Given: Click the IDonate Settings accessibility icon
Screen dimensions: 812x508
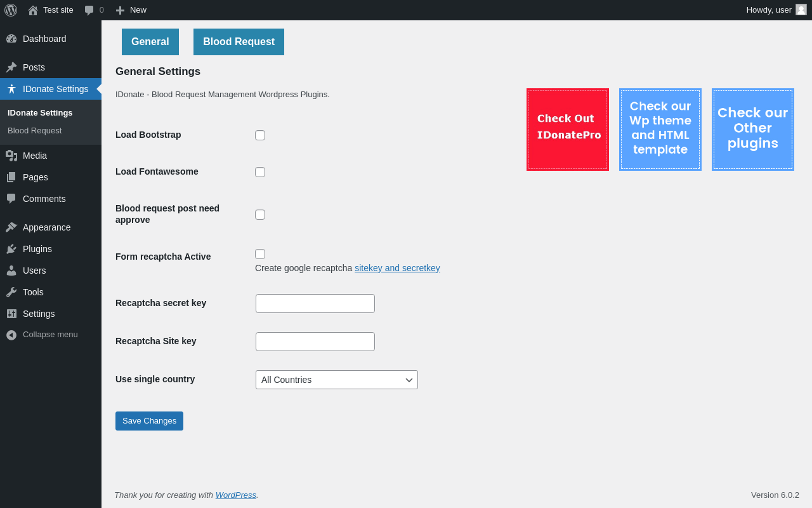Looking at the screenshot, I should point(11,89).
